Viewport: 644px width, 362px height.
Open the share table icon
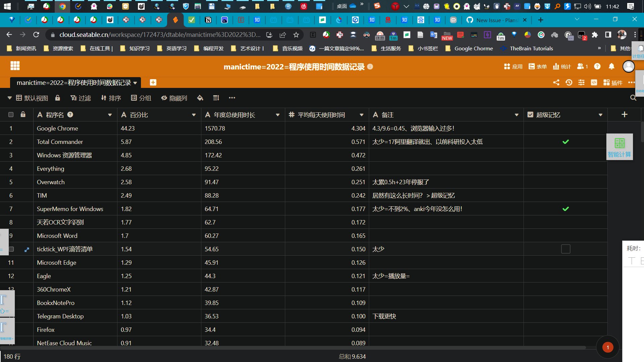coord(556,83)
